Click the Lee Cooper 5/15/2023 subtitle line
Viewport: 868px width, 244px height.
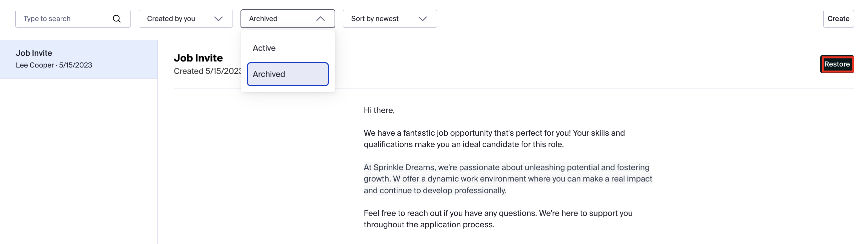click(54, 65)
